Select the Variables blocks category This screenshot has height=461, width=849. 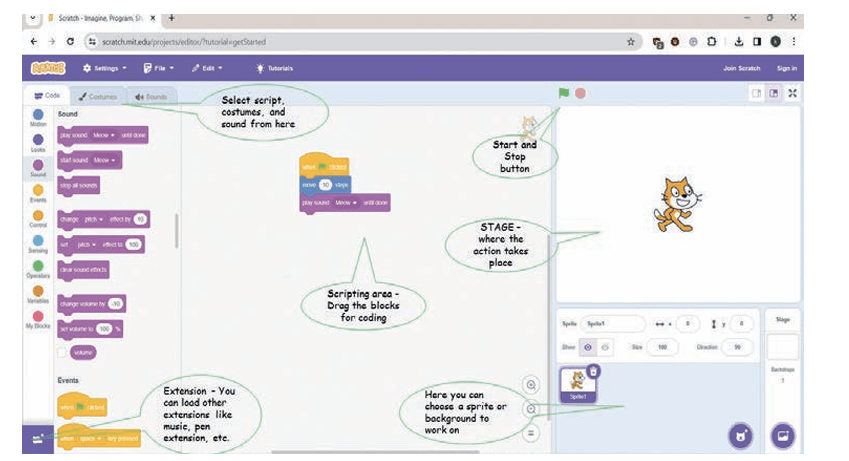(38, 294)
